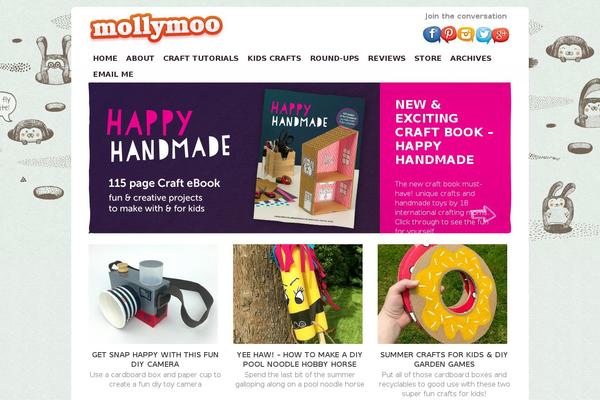The width and height of the screenshot is (600, 400).
Task: Click the white arrow on the pink banner
Action: pos(483,214)
